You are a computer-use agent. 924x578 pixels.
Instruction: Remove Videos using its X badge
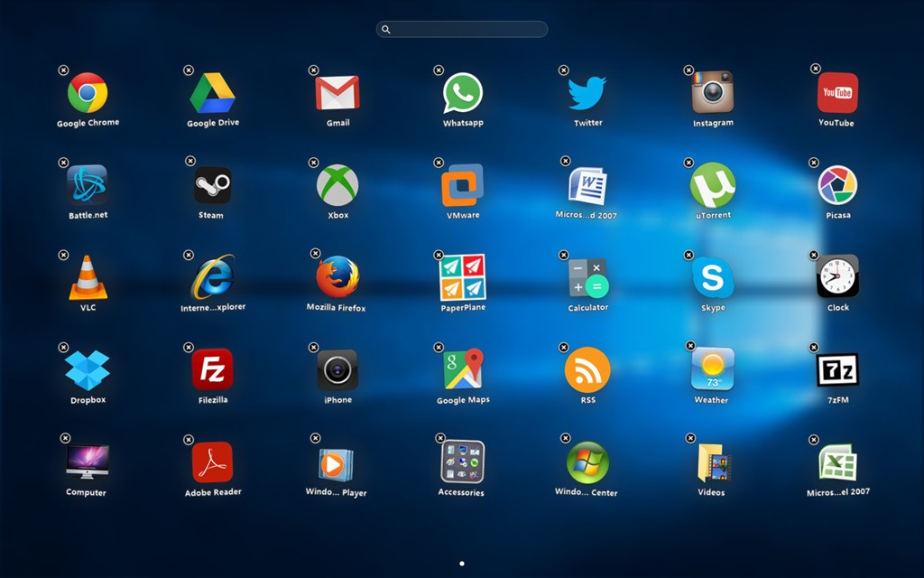(690, 438)
